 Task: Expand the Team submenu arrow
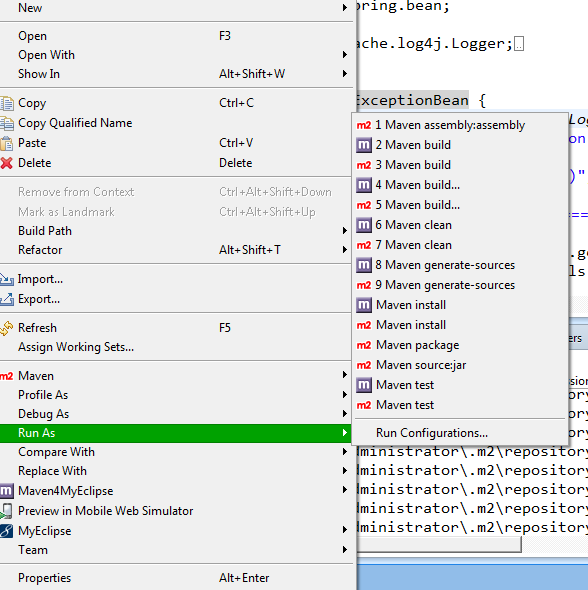click(345, 550)
